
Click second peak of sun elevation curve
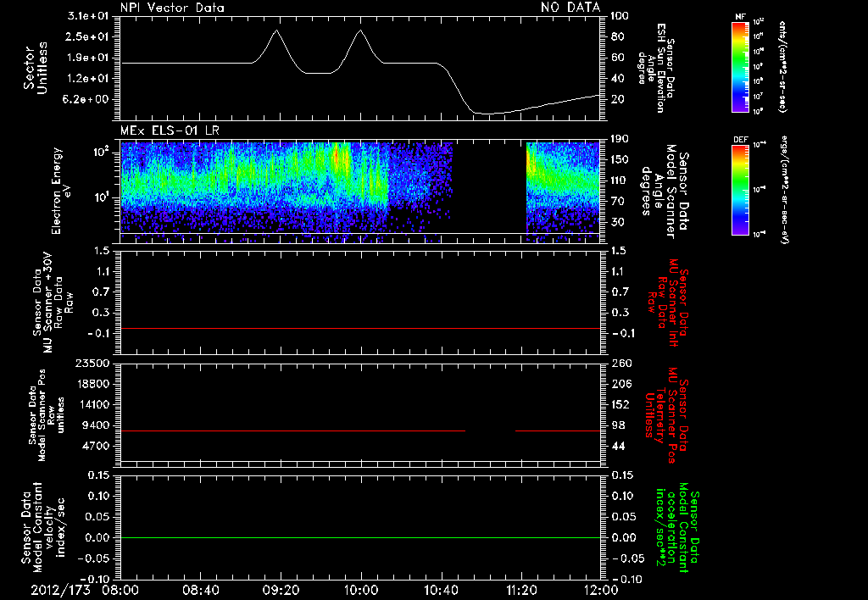361,31
